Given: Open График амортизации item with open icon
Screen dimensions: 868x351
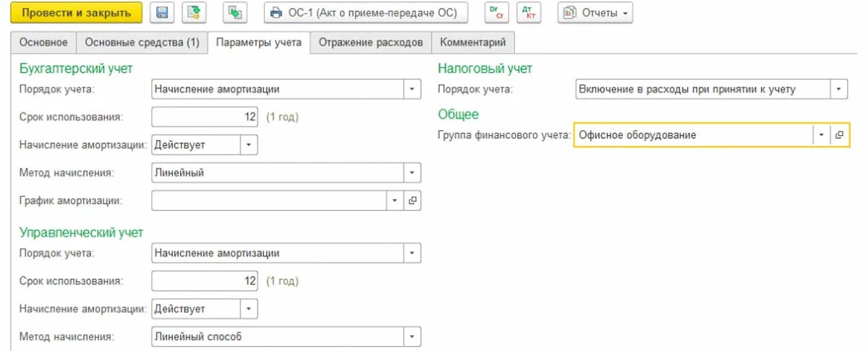Looking at the screenshot, I should [412, 200].
